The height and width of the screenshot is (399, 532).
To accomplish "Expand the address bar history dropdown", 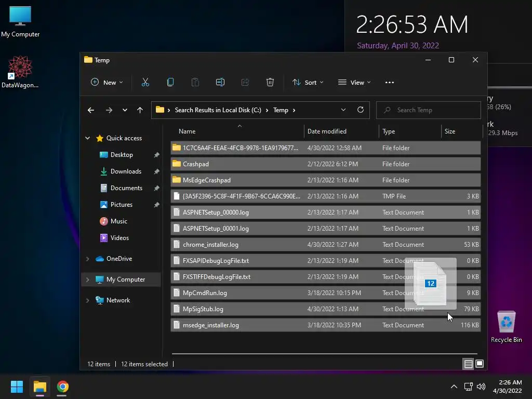I will click(343, 110).
